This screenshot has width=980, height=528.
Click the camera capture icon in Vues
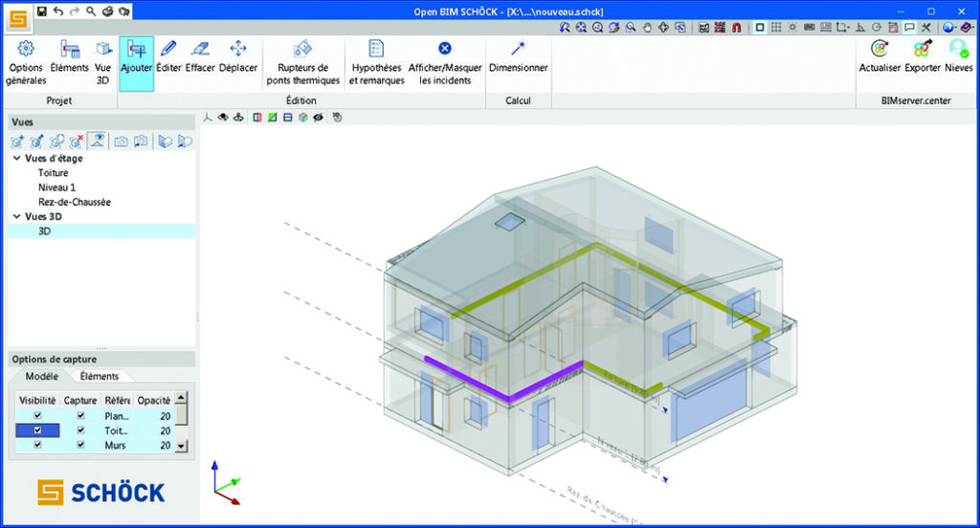point(121,142)
